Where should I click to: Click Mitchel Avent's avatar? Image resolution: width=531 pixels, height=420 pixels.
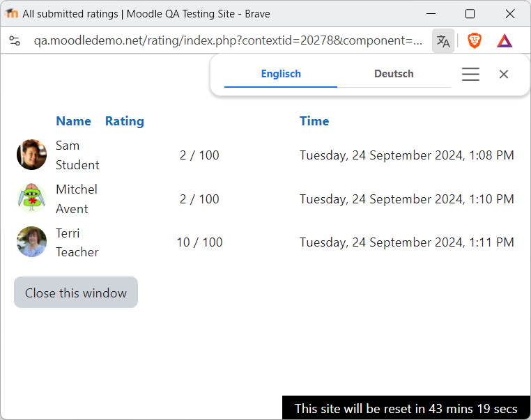tap(32, 199)
